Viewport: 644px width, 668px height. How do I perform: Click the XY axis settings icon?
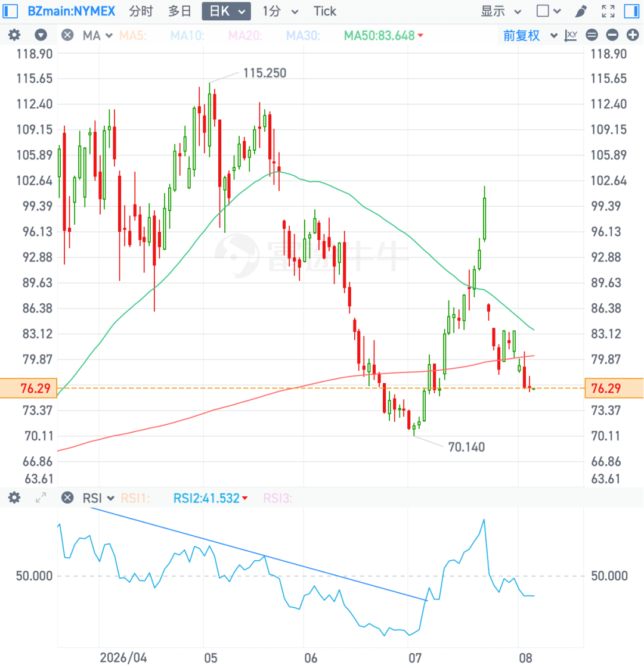click(571, 35)
